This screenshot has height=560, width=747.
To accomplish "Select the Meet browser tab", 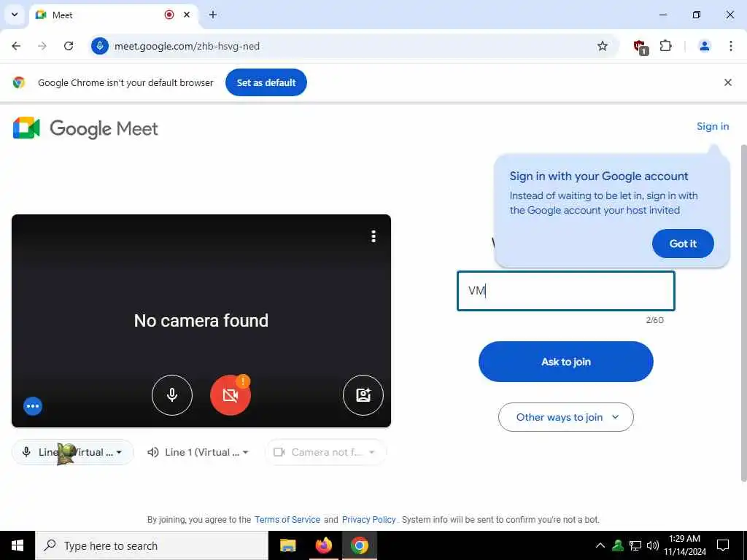I will point(115,15).
